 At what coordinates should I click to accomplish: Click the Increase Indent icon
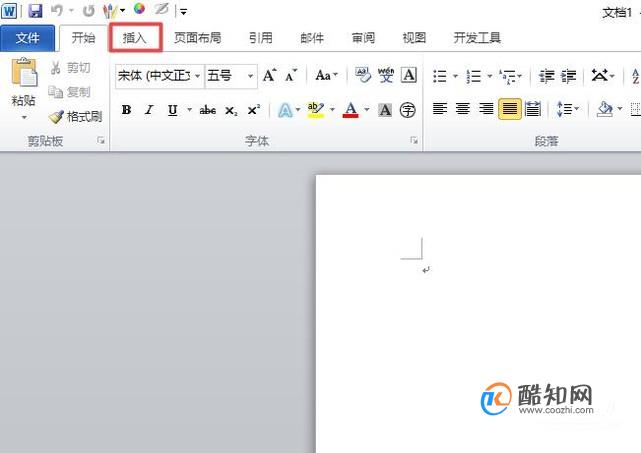pyautogui.click(x=568, y=76)
